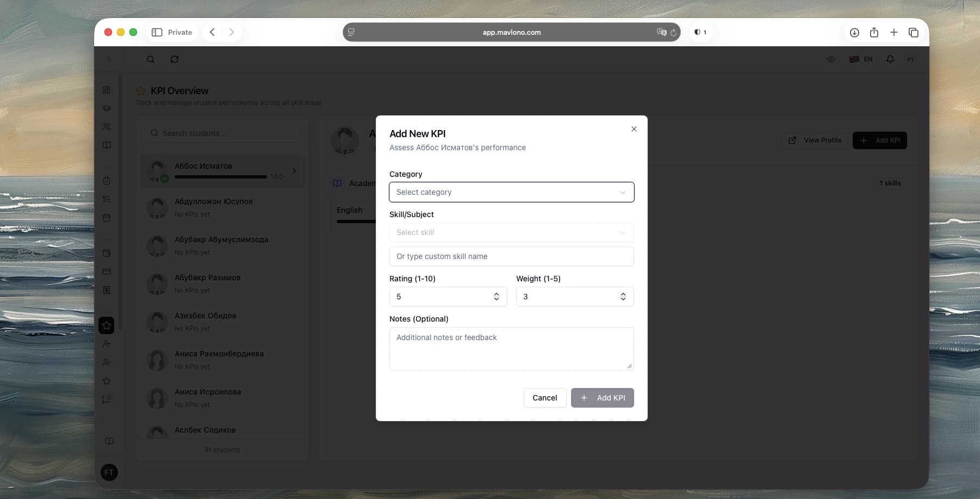The image size is (980, 499).
Task: Click the Cancel button in the dialog
Action: pyautogui.click(x=544, y=398)
